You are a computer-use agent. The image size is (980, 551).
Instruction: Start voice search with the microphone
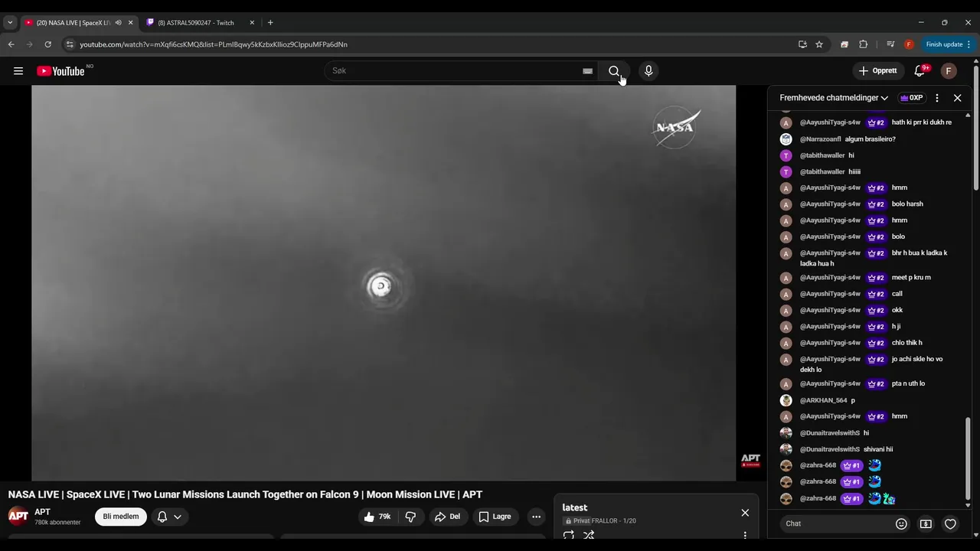[x=648, y=71]
